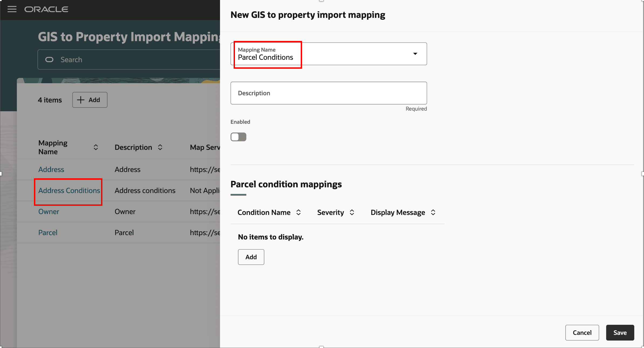Click the 'New GIS to property import mapping' title
This screenshot has height=348, width=644.
[x=308, y=15]
